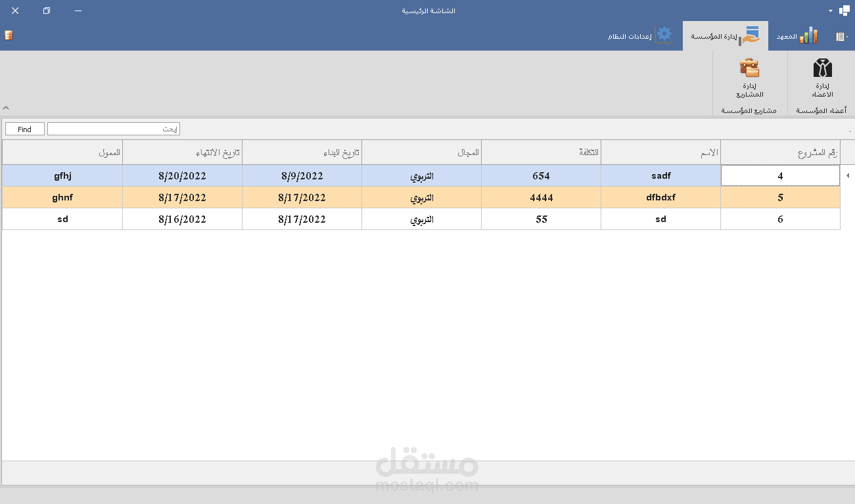Click the ghnf funder cell
This screenshot has height=504, width=855.
(x=62, y=198)
